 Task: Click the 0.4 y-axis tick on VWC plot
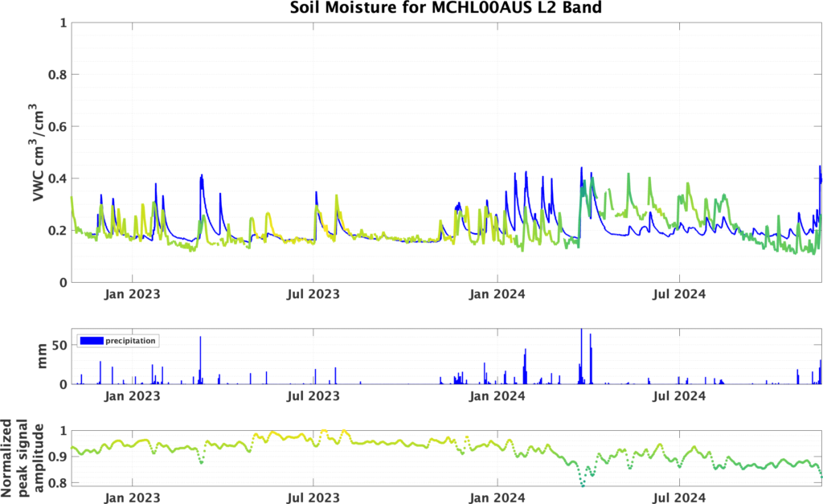58,178
